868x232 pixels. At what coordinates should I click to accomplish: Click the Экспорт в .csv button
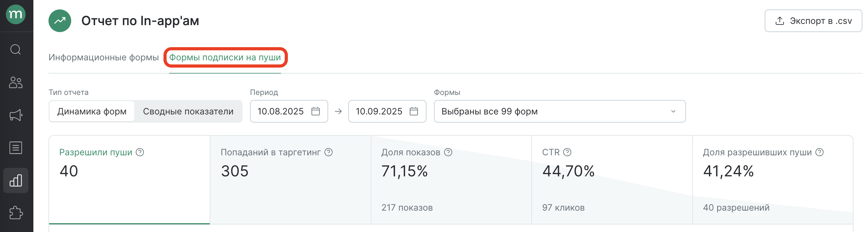(813, 21)
